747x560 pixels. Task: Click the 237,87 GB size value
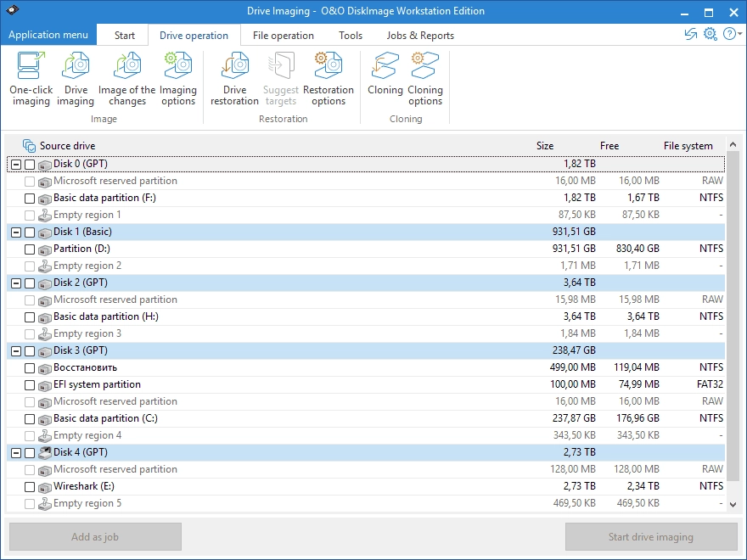tap(574, 418)
